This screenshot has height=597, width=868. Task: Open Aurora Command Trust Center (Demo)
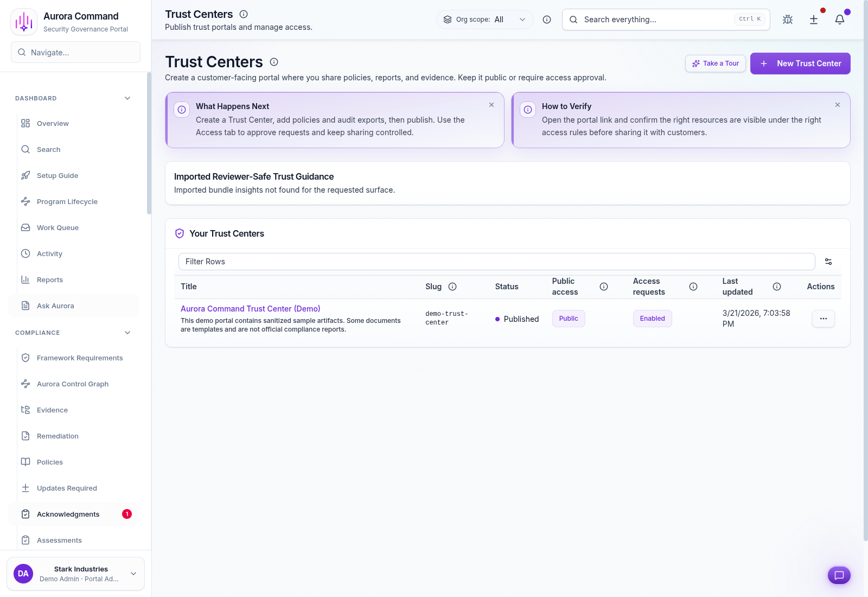tap(250, 308)
